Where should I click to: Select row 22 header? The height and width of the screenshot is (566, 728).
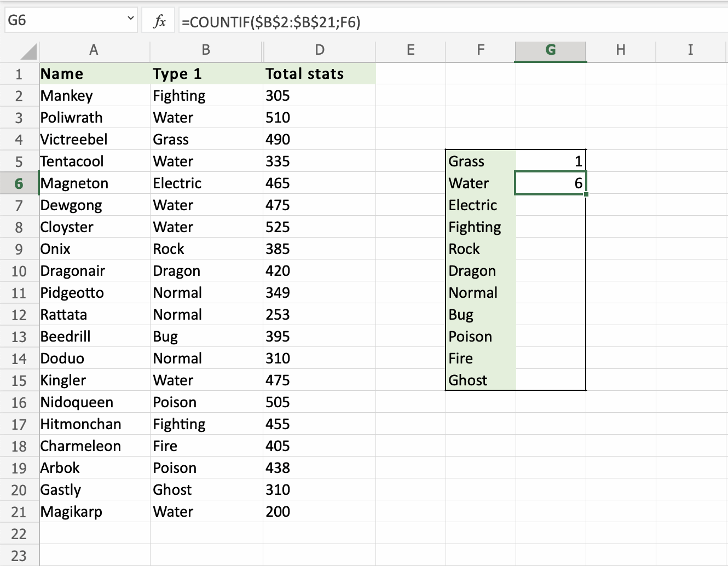19,534
